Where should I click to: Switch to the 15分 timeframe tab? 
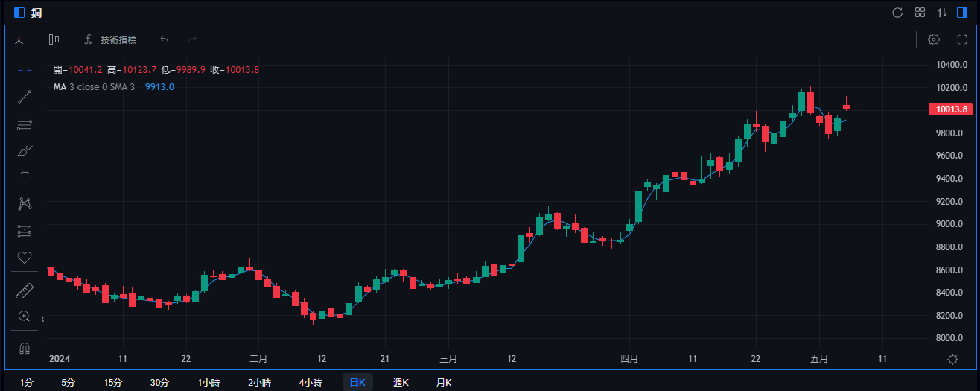tap(113, 383)
